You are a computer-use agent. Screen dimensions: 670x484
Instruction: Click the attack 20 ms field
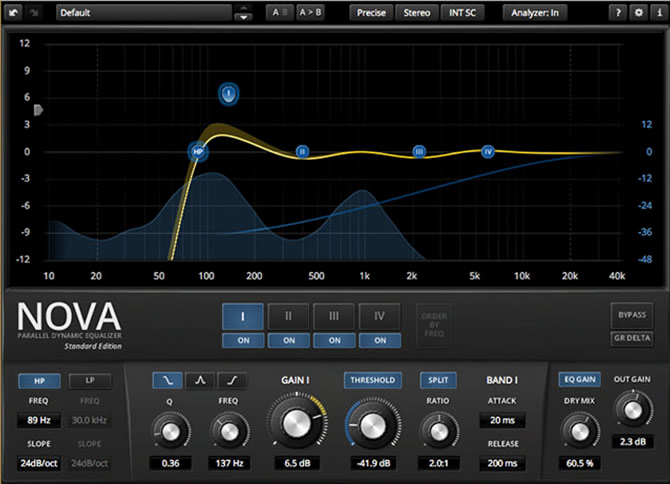[x=502, y=420]
